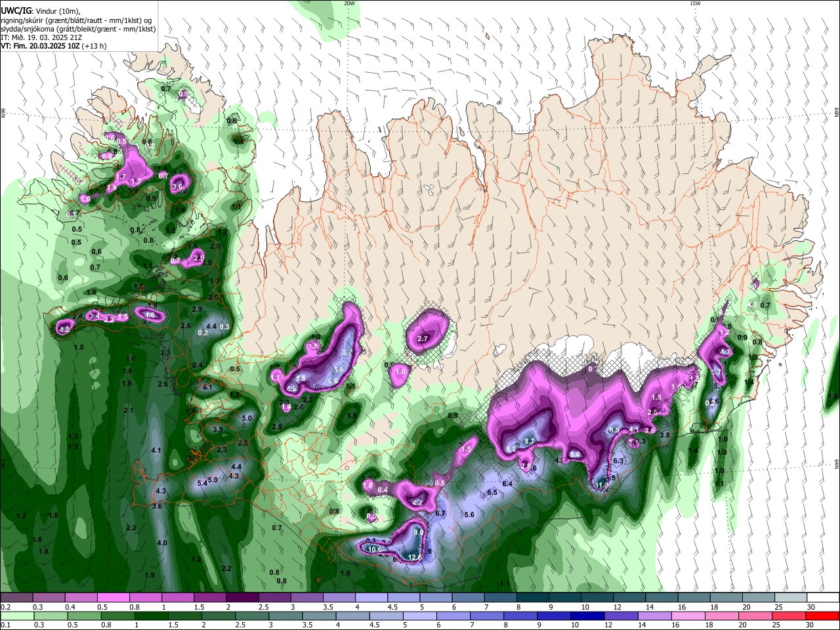Viewport: 840px width, 630px height.
Task: Click the 0.2 label in the upper scale
Action: (6, 607)
